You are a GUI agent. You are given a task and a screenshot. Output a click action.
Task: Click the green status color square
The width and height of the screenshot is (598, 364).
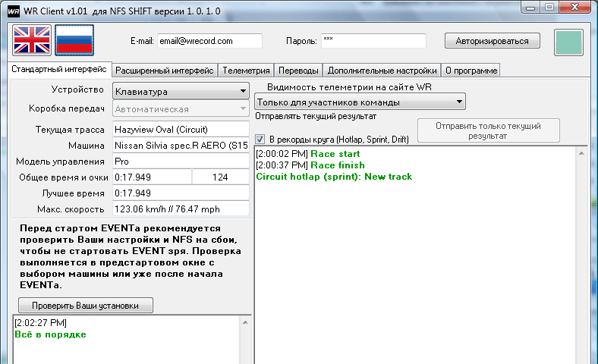[x=568, y=42]
